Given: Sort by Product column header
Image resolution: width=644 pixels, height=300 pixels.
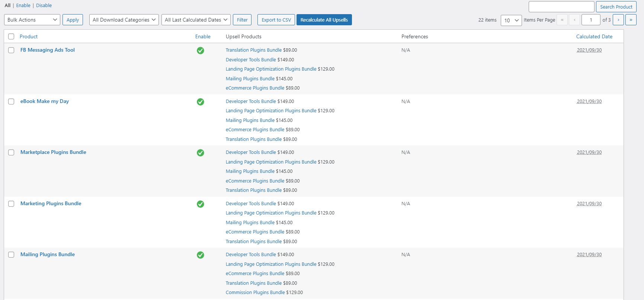Looking at the screenshot, I should tap(29, 36).
